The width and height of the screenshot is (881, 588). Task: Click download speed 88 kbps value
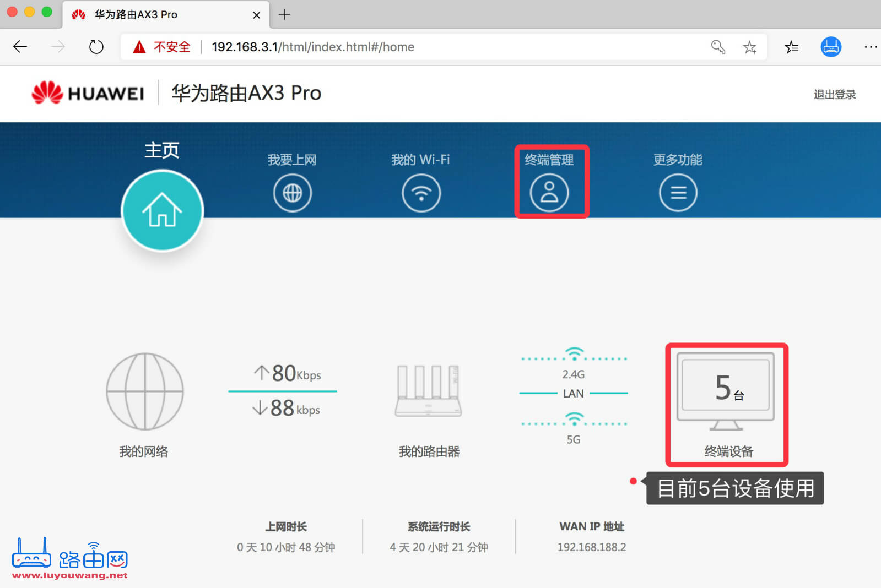coord(287,408)
